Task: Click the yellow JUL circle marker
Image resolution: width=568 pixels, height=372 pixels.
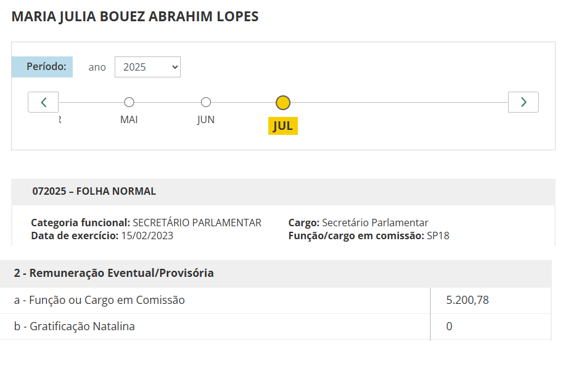Action: tap(283, 103)
